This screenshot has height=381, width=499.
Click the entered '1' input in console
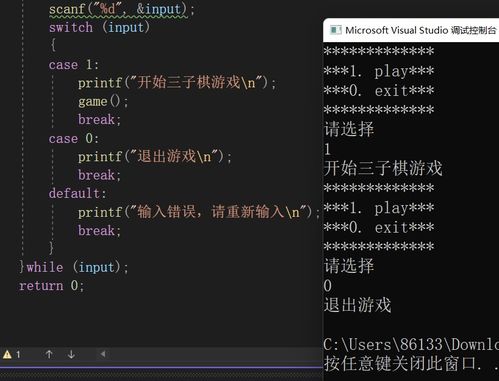click(328, 149)
